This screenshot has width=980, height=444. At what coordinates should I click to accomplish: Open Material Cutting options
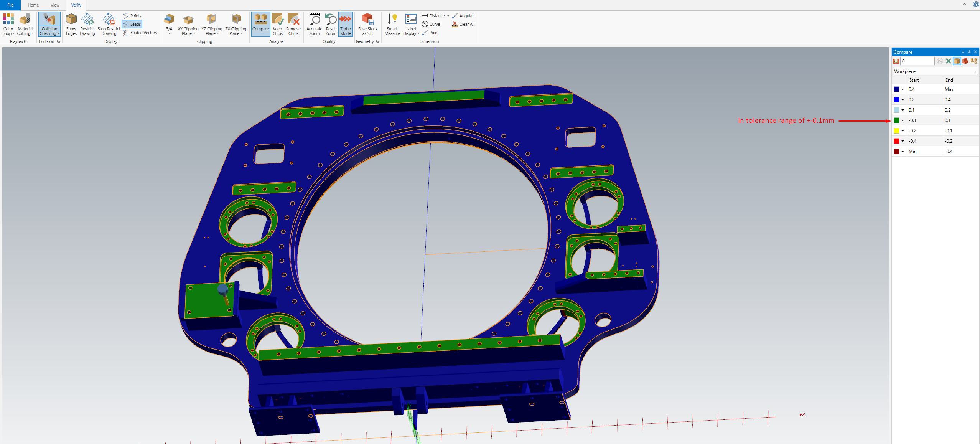tap(25, 24)
